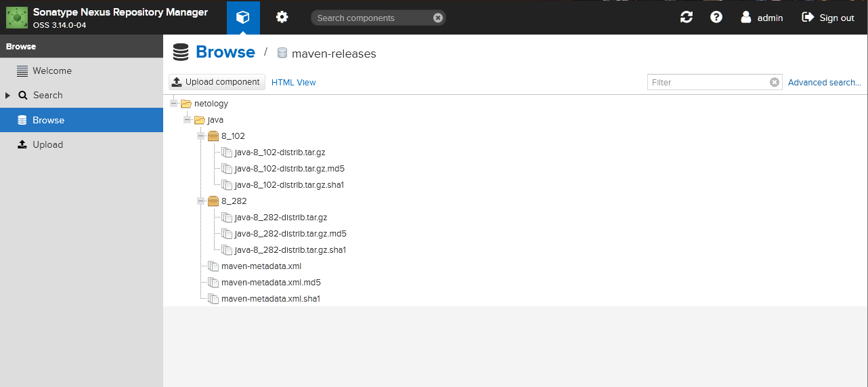The image size is (868, 387).
Task: Open the Browse cube icon in header
Action: (x=243, y=18)
